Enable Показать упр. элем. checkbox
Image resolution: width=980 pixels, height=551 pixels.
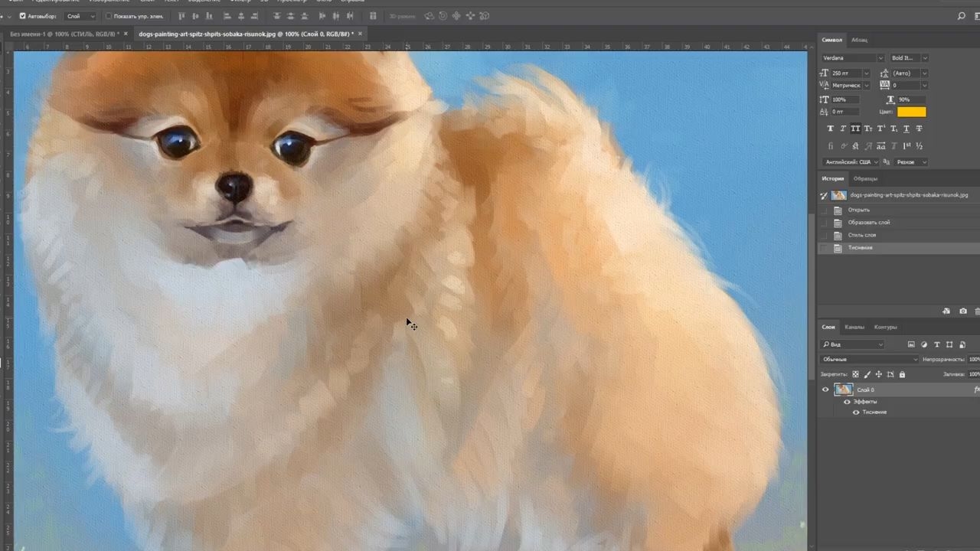click(107, 16)
